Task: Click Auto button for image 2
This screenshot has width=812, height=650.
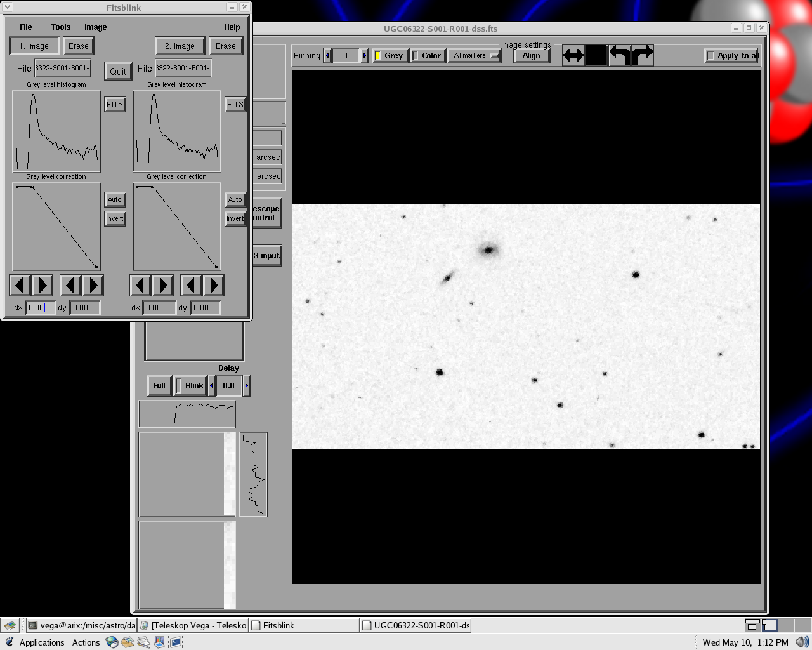Action: point(235,199)
